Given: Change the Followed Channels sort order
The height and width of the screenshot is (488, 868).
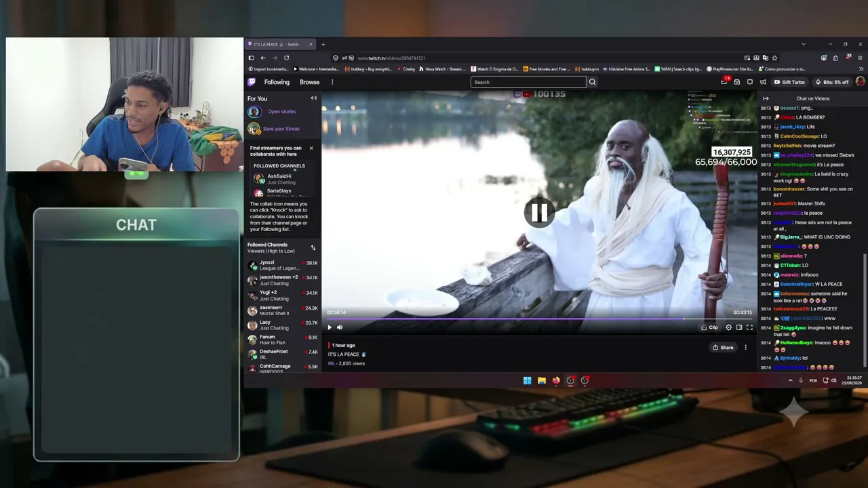Looking at the screenshot, I should [x=313, y=247].
